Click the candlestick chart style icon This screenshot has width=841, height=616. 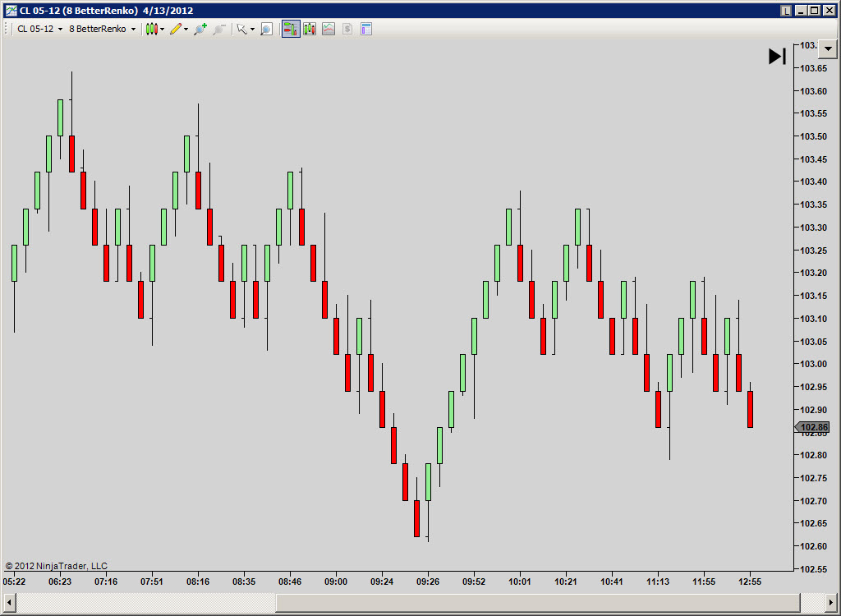point(152,29)
